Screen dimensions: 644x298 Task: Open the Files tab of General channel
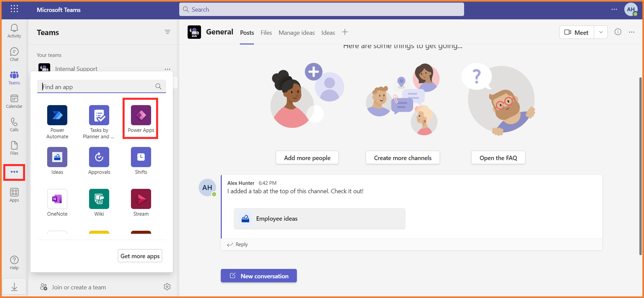pyautogui.click(x=266, y=32)
